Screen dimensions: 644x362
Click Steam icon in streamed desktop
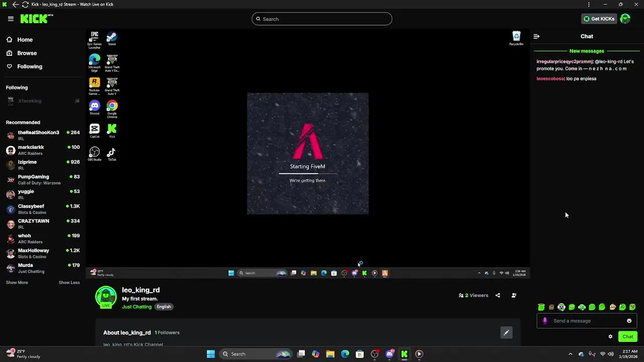coord(112,38)
